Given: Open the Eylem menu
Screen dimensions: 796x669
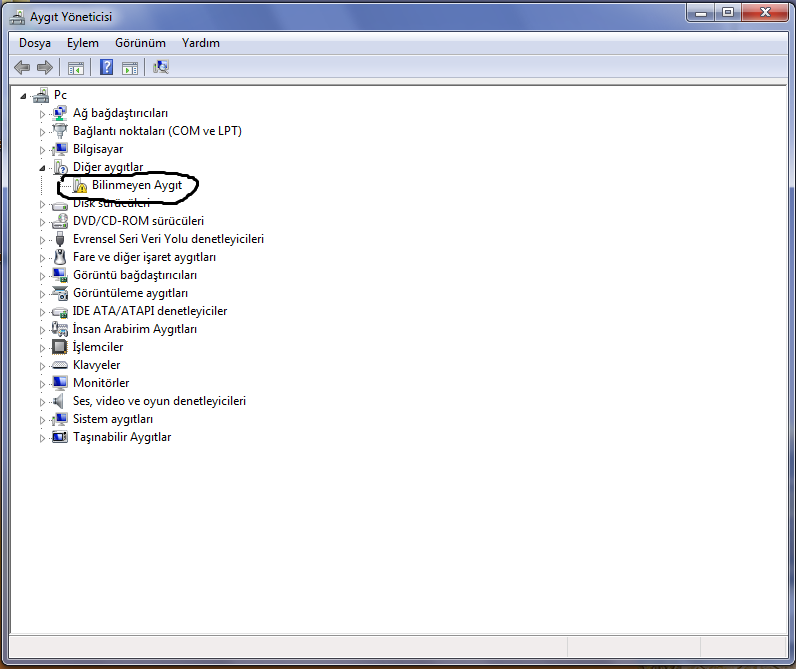Looking at the screenshot, I should tap(83, 43).
